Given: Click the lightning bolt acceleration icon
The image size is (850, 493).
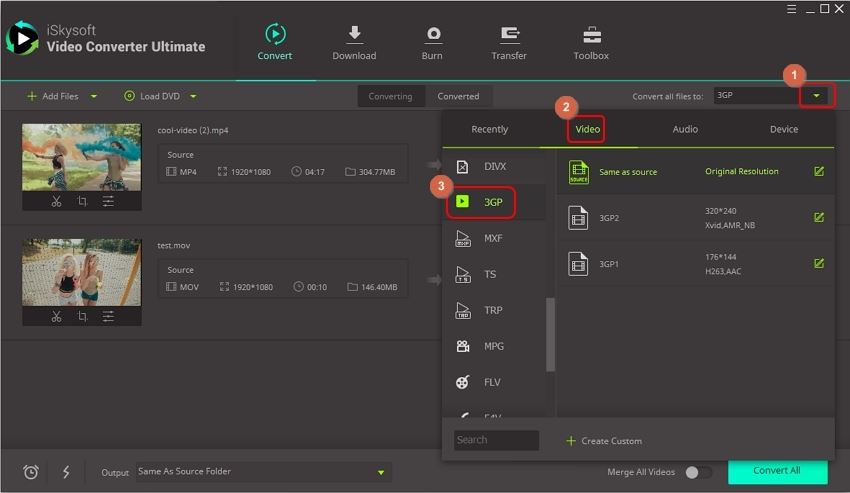Looking at the screenshot, I should (x=66, y=472).
